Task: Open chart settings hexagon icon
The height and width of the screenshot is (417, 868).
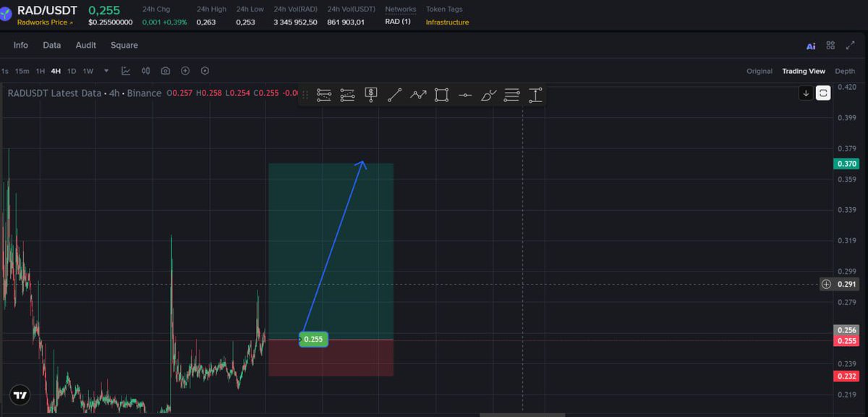Action: pyautogui.click(x=205, y=71)
